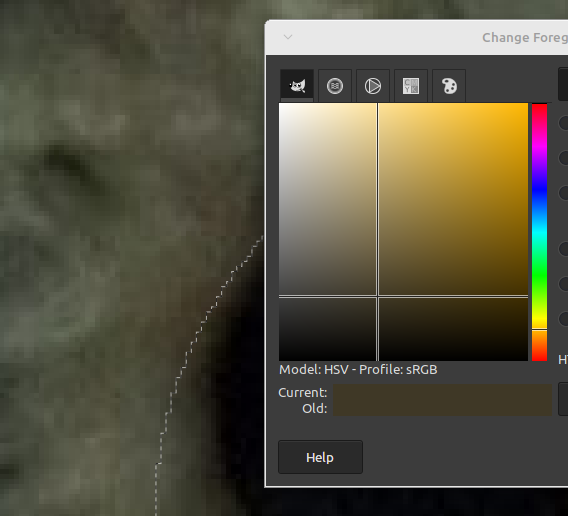Click the dialog title bar reading Change Foreg
The image size is (568, 516).
(x=525, y=37)
